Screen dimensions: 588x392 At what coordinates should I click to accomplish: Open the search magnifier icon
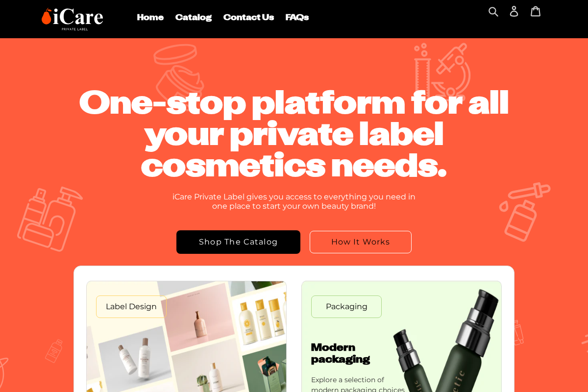click(x=493, y=11)
